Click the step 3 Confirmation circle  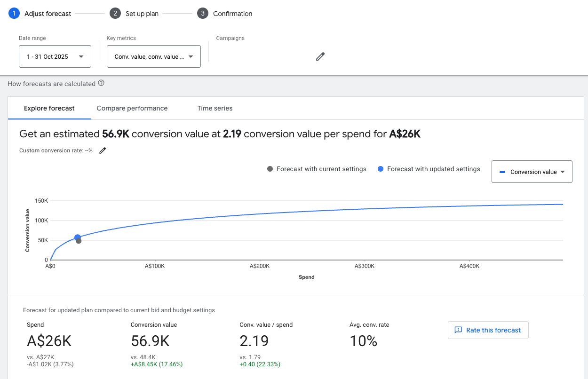click(x=203, y=14)
